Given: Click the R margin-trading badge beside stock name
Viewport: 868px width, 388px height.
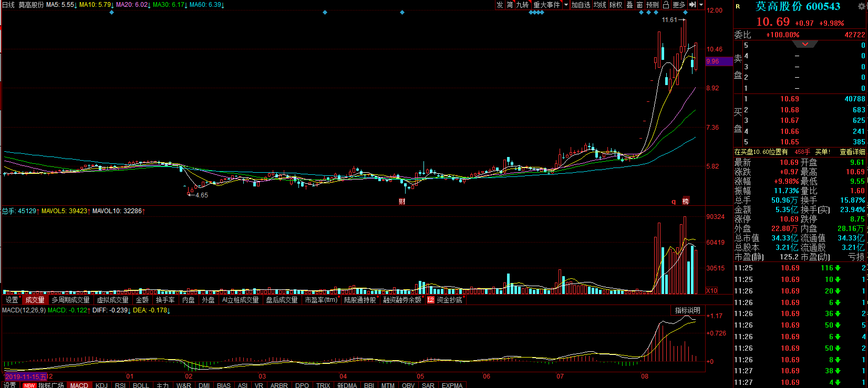Looking at the screenshot, I should point(738,7).
